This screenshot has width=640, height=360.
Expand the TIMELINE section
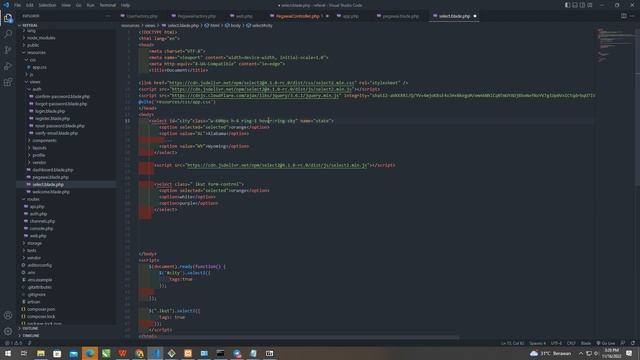coord(31,336)
